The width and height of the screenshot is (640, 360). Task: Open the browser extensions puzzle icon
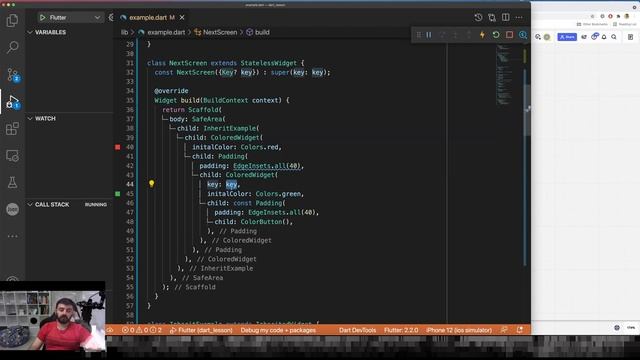(x=618, y=16)
